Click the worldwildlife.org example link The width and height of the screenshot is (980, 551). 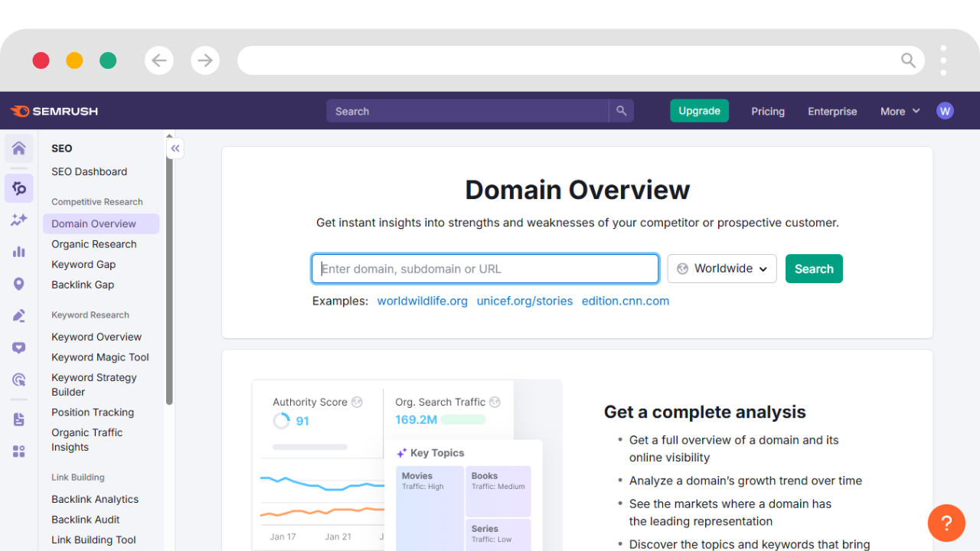pos(422,301)
